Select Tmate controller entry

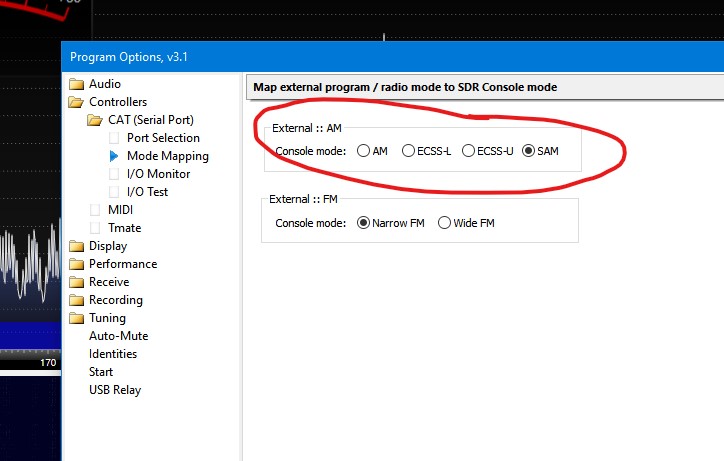tap(124, 228)
